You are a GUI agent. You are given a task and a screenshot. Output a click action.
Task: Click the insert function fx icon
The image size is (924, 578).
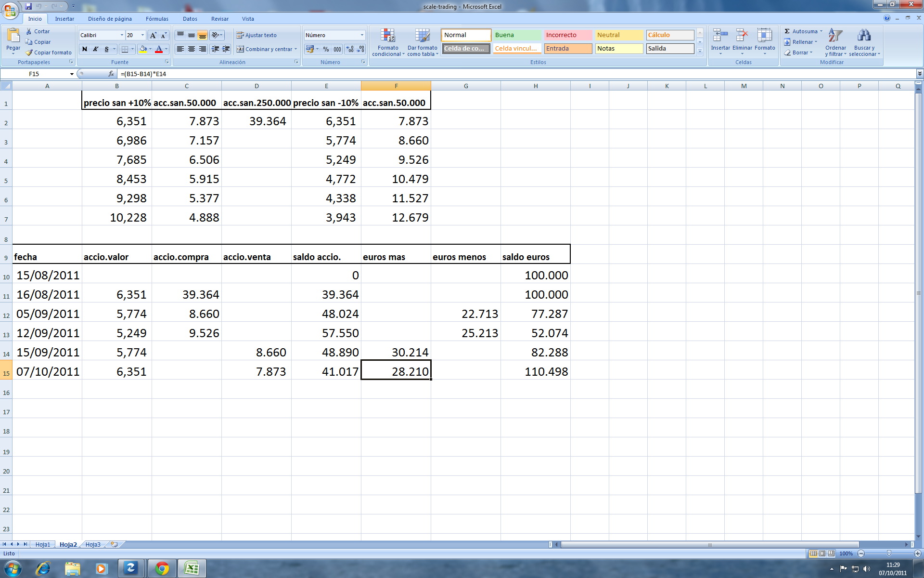coord(111,74)
